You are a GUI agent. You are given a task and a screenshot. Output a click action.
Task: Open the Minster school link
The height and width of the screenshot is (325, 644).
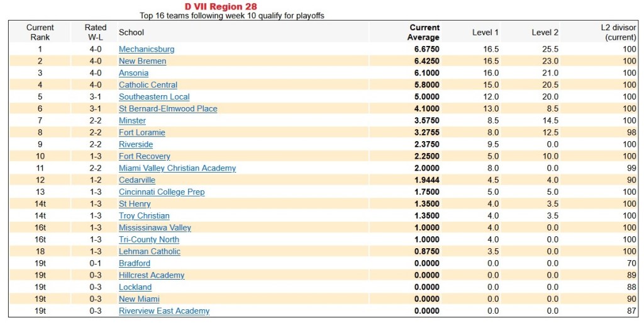coord(132,120)
